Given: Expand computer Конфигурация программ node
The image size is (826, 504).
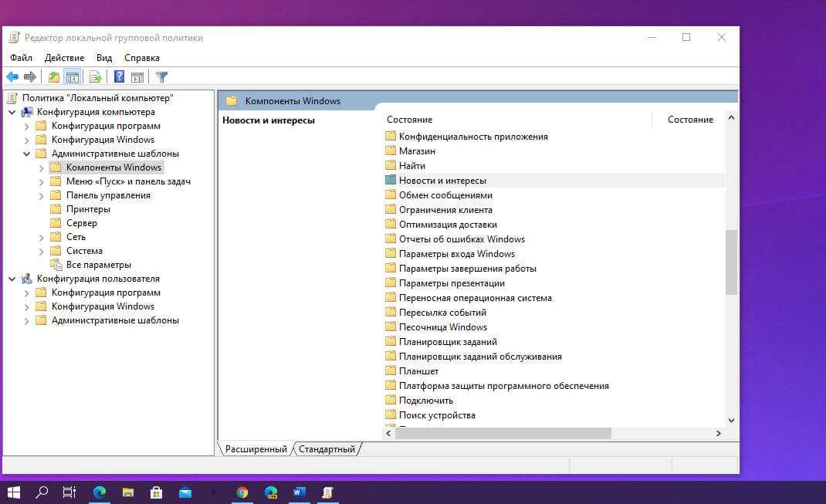Looking at the screenshot, I should pos(26,127).
